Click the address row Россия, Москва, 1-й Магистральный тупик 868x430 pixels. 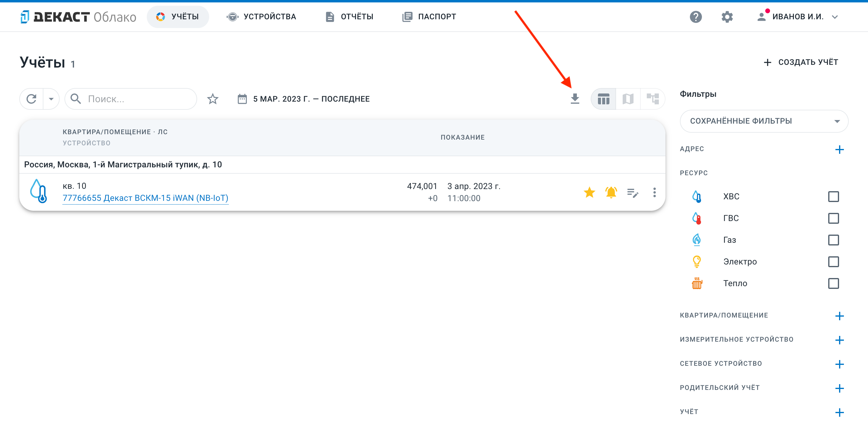342,165
